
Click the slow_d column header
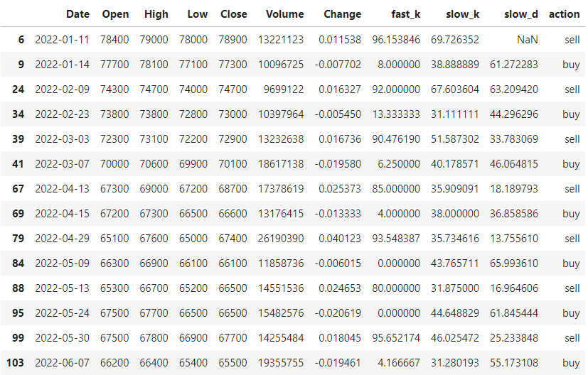[x=521, y=14]
